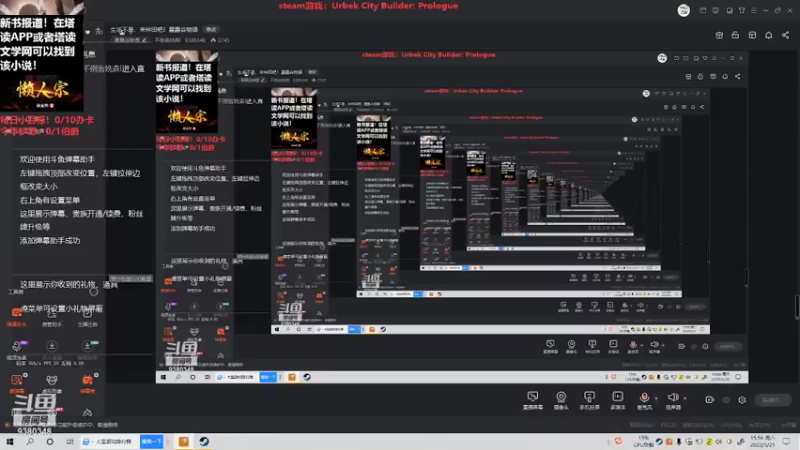The width and height of the screenshot is (800, 450).
Task: Expand the arrow next to the microphone
Action: [656, 398]
